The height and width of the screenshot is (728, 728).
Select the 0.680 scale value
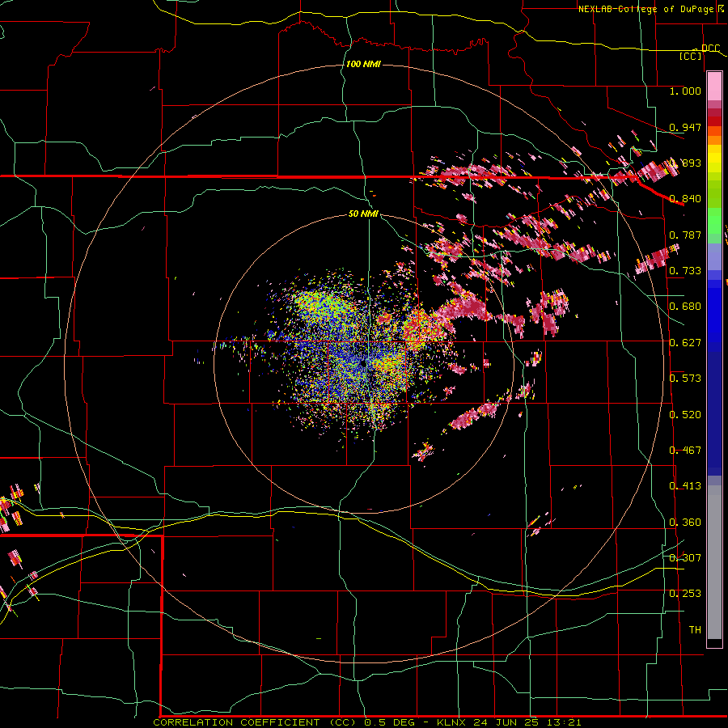click(685, 307)
